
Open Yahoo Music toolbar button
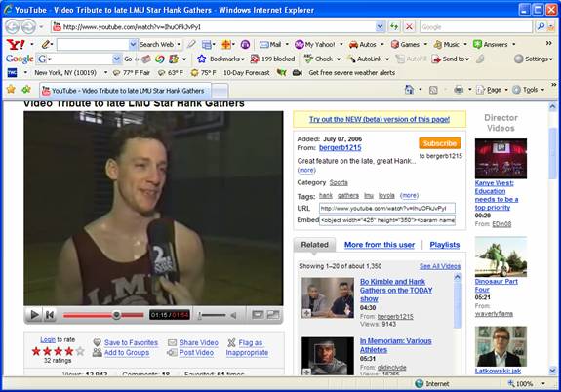447,44
